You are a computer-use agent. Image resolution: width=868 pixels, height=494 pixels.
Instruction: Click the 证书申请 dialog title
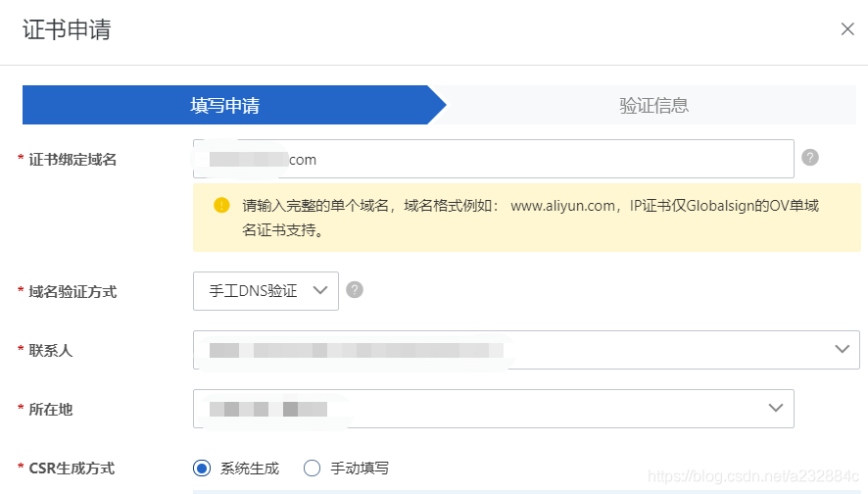(x=67, y=29)
